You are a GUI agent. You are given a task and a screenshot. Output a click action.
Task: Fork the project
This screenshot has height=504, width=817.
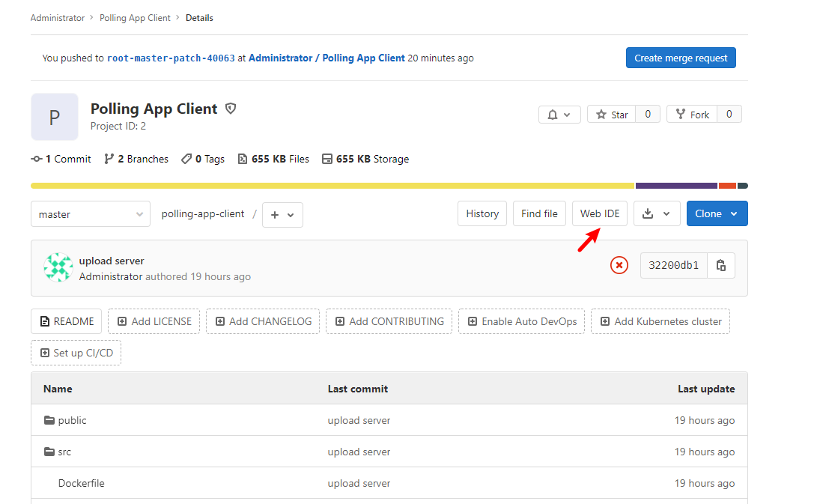tap(692, 115)
